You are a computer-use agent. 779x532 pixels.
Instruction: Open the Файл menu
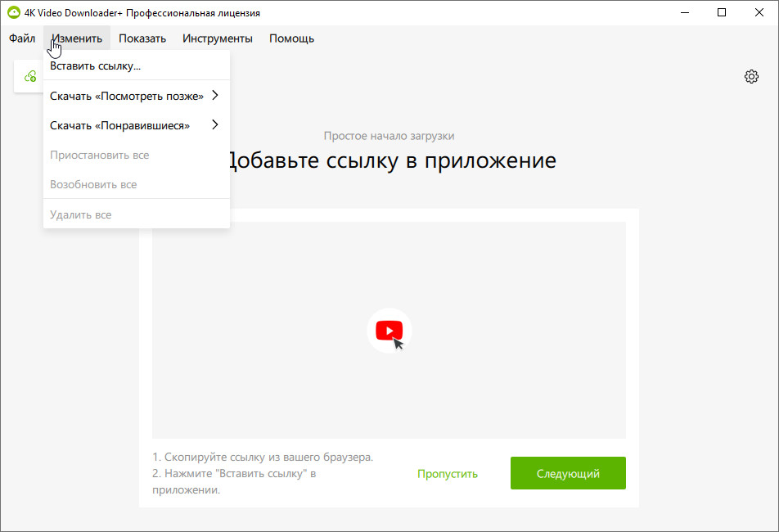click(22, 38)
